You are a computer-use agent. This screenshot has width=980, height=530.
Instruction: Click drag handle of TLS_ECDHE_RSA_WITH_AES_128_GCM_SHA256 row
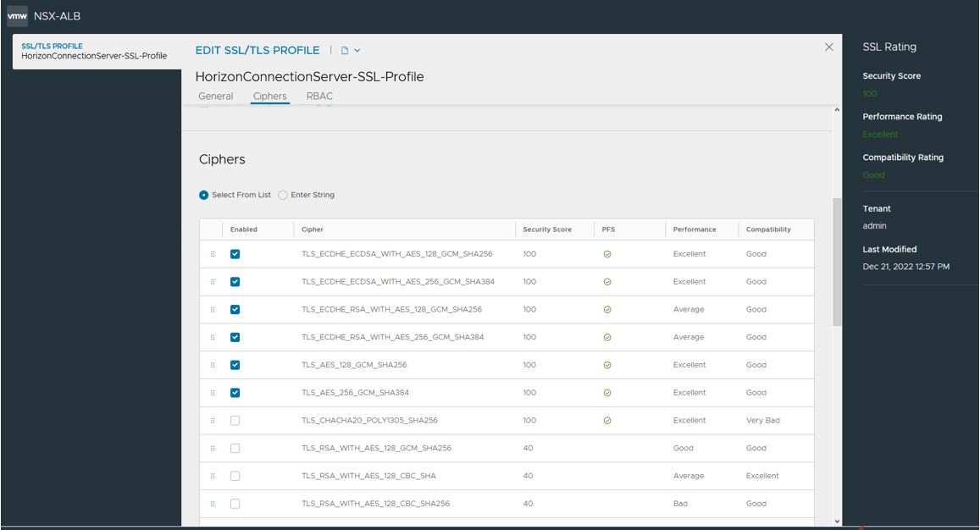pyautogui.click(x=213, y=309)
